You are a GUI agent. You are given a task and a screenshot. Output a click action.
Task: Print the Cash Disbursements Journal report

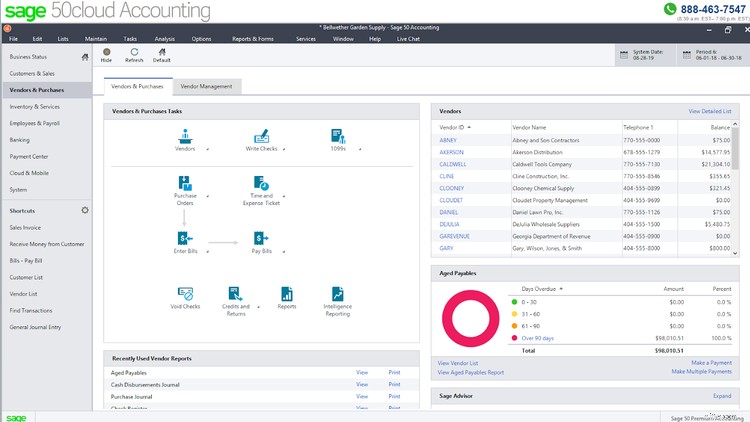[394, 384]
